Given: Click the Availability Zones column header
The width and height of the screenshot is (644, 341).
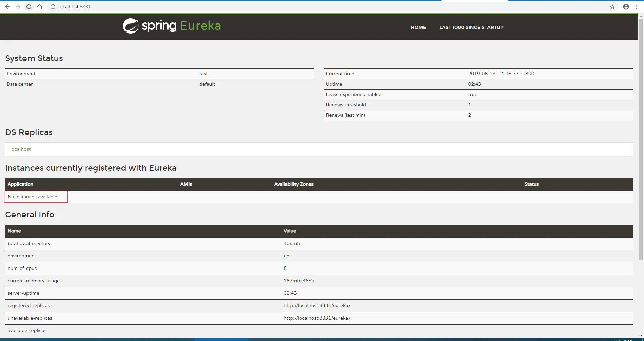Looking at the screenshot, I should point(294,184).
